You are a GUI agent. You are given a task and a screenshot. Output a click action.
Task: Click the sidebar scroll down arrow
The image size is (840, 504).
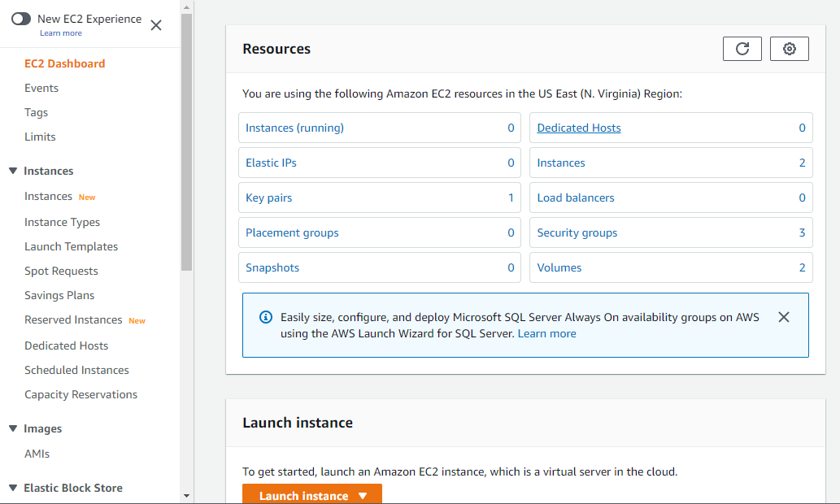pyautogui.click(x=186, y=495)
